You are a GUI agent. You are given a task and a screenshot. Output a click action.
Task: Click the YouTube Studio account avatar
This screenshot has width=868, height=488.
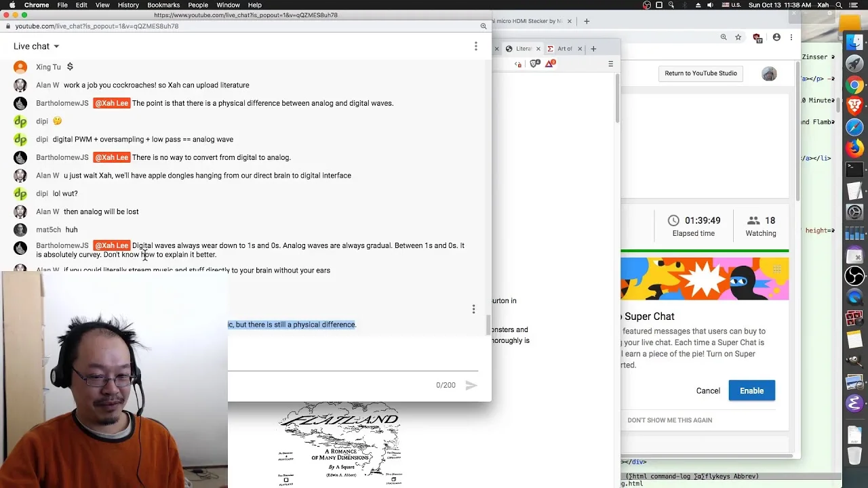[x=769, y=74]
